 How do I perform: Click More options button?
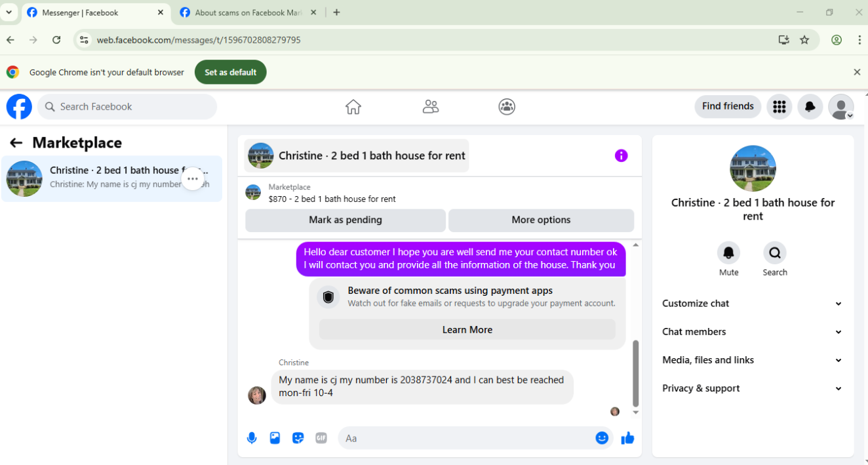click(x=541, y=220)
